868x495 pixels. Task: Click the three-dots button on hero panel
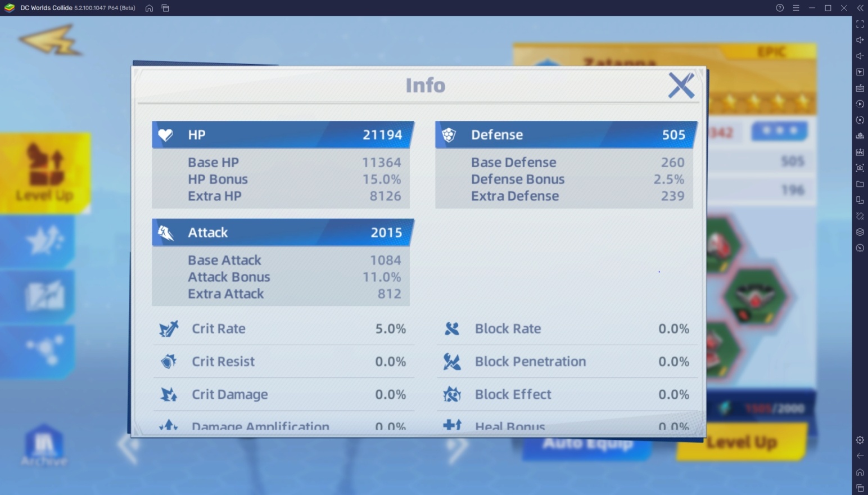tap(779, 131)
